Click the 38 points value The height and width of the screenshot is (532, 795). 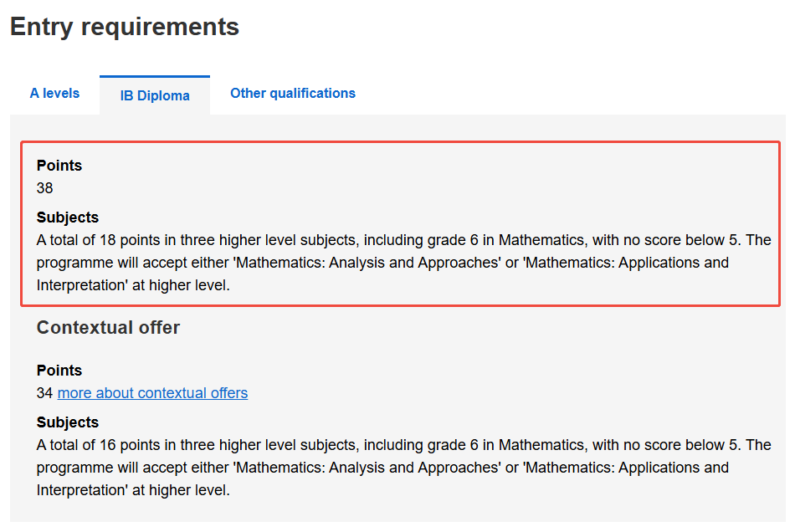(x=44, y=188)
